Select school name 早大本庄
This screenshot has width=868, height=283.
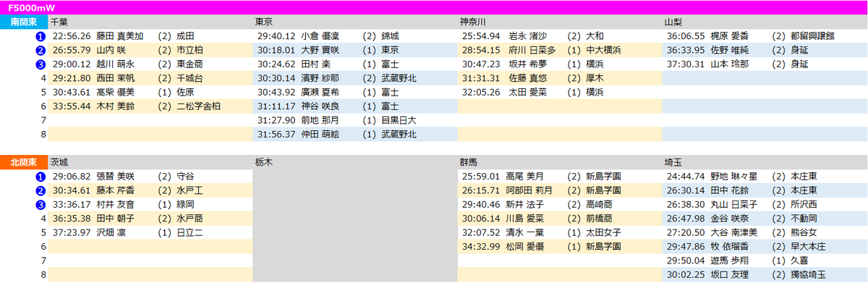(808, 248)
